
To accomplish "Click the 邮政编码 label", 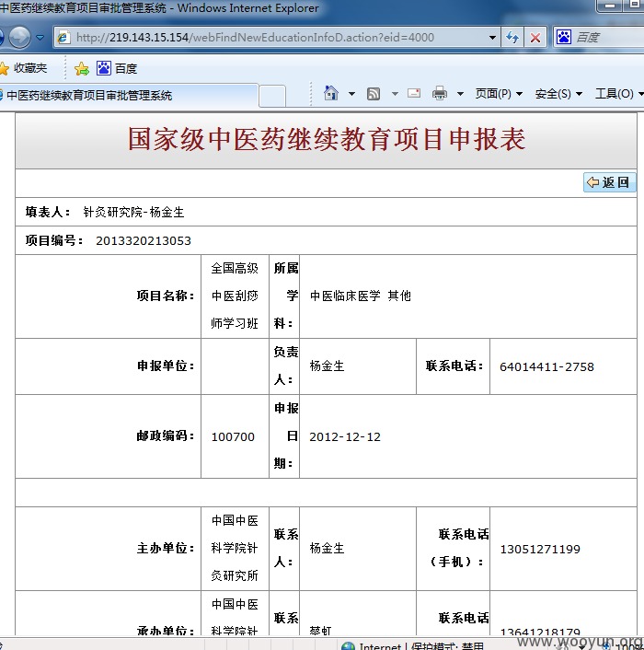I will (x=166, y=436).
